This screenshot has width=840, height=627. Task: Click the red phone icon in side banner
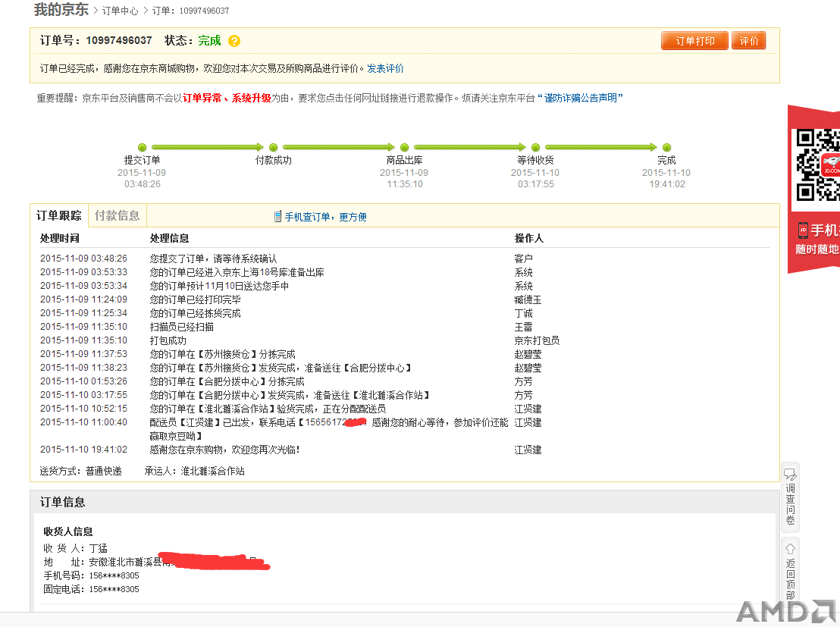(x=803, y=230)
